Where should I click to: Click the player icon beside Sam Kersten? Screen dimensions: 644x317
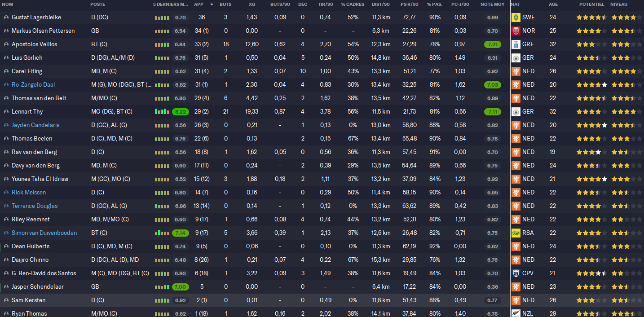click(6, 300)
